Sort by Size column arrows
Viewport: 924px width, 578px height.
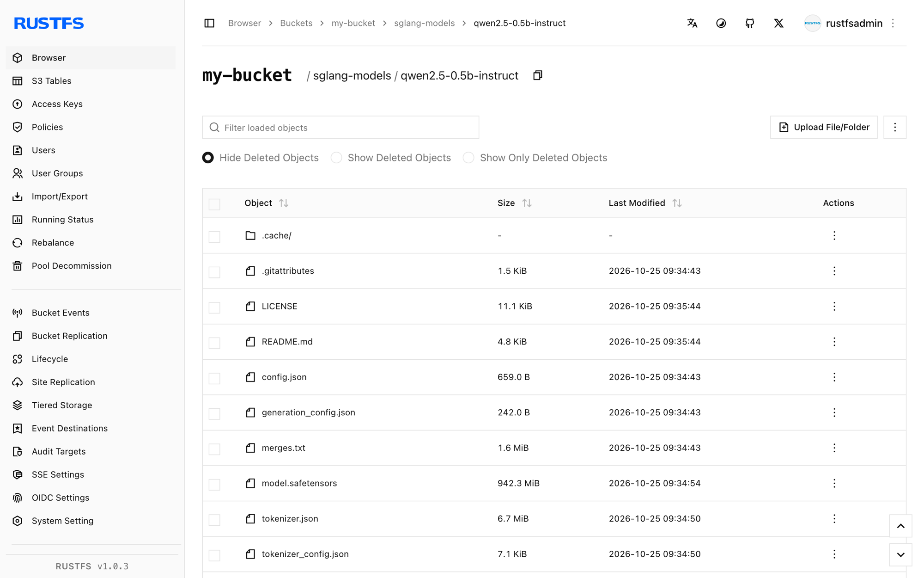pyautogui.click(x=527, y=203)
